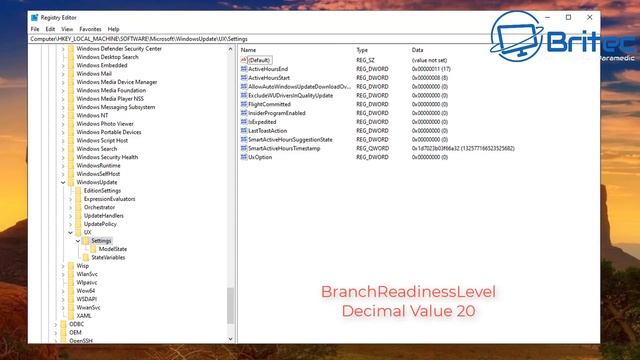
Task: Select the Windows Media Device Manager key
Action: (x=117, y=82)
